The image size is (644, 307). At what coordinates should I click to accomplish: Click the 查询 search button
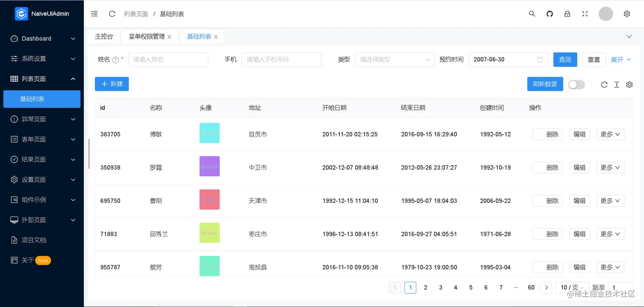click(565, 60)
